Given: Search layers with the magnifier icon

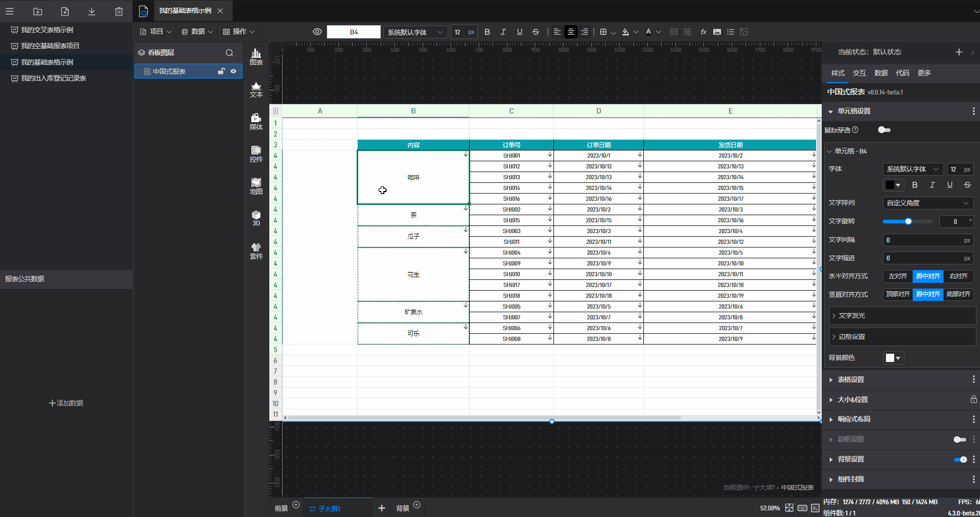Looking at the screenshot, I should (x=229, y=53).
